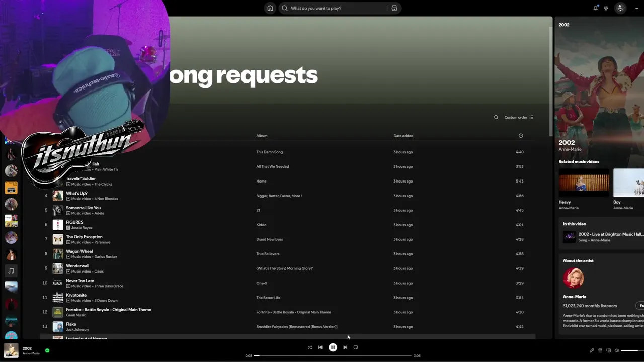Open Anne-Marie link under 2002 title
This screenshot has height=362, width=644.
[x=570, y=149]
